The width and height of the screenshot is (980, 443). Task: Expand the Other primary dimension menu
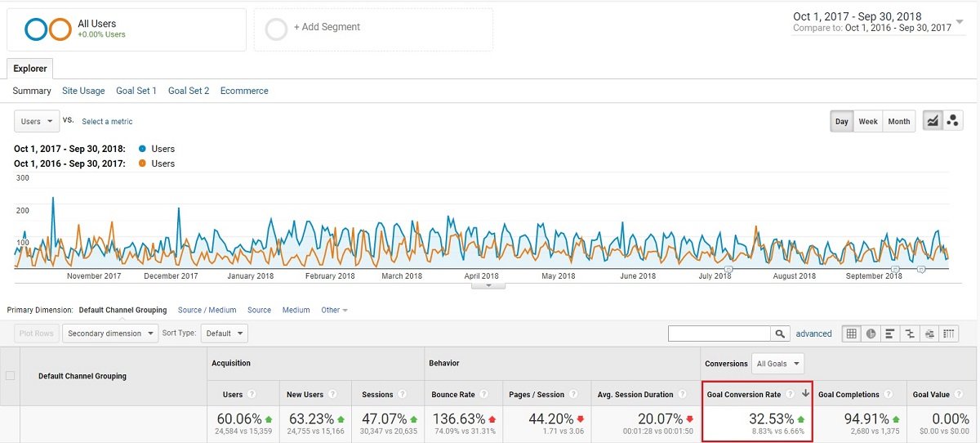(x=334, y=310)
